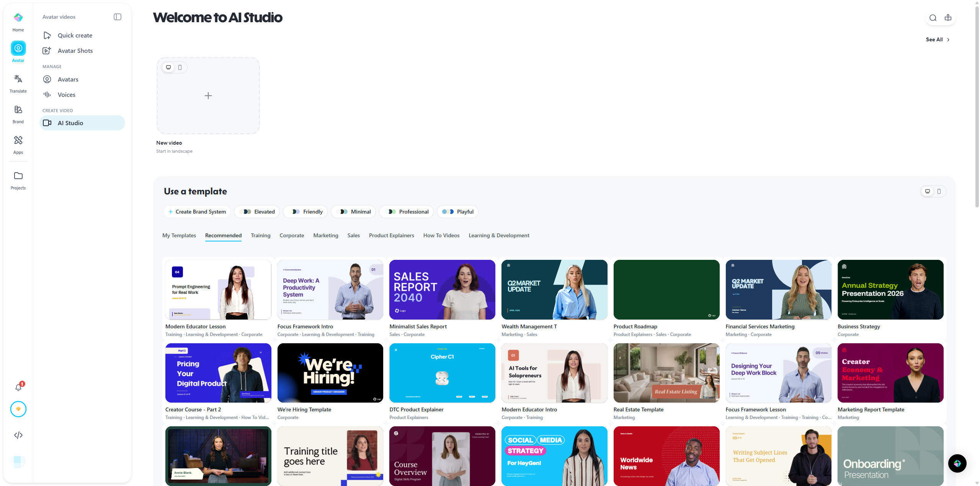Switch to the Marketing tab
980x486 pixels.
pyautogui.click(x=326, y=235)
